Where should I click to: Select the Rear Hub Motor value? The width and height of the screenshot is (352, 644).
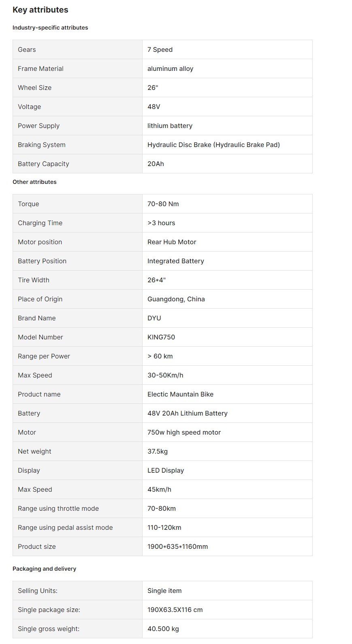(172, 242)
